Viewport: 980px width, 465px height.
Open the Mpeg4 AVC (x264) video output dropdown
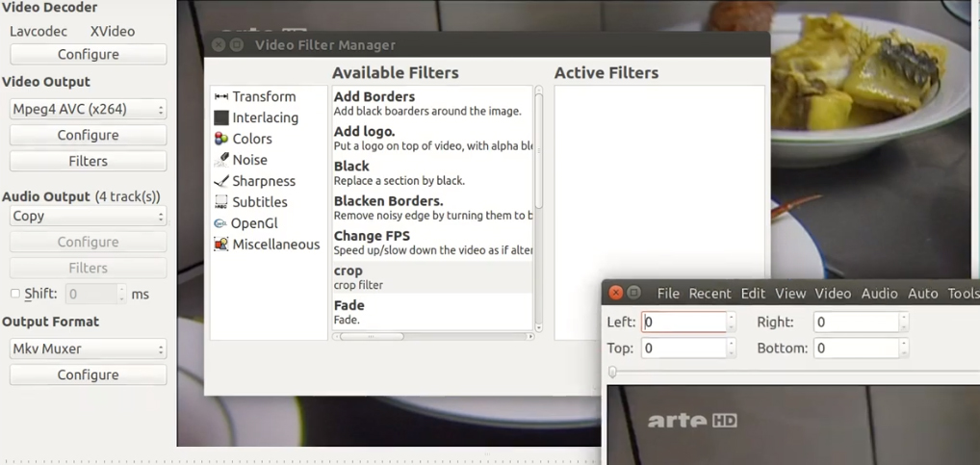pyautogui.click(x=89, y=109)
